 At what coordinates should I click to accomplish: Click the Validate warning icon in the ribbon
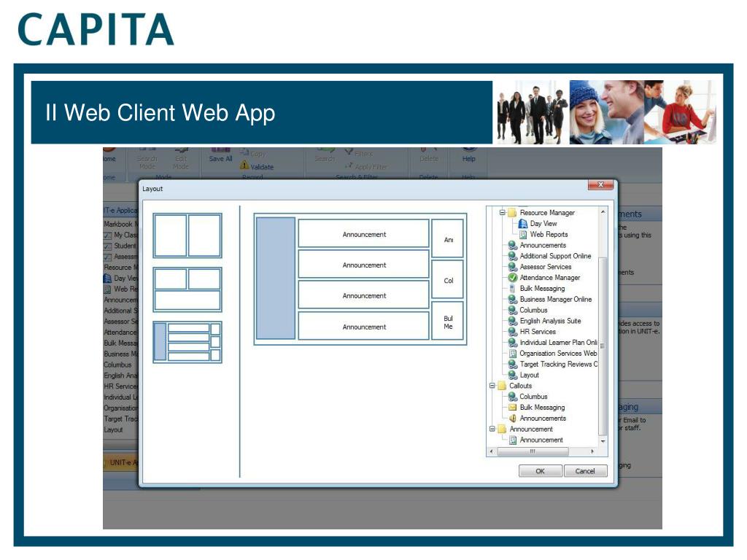tap(244, 166)
